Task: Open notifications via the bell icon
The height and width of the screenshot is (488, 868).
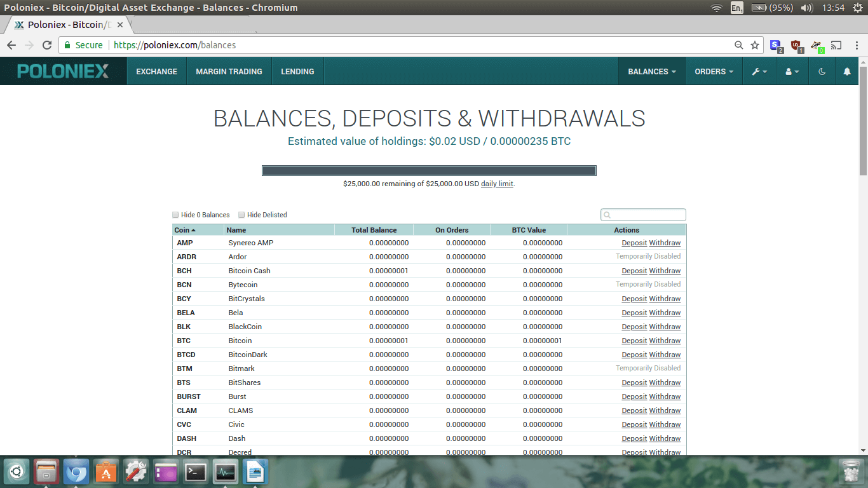Action: 846,71
